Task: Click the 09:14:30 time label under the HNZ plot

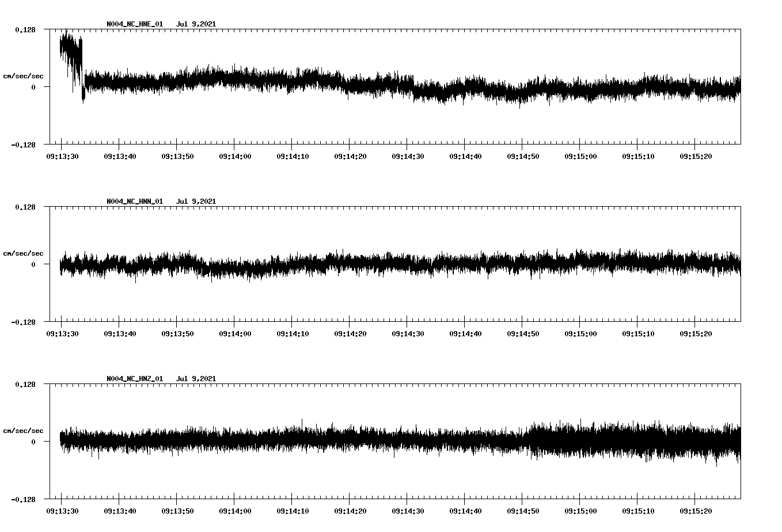Action: pos(408,511)
